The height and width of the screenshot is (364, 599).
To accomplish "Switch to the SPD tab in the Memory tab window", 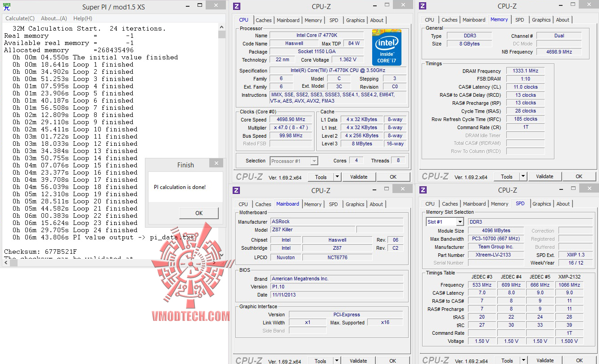I will point(520,20).
